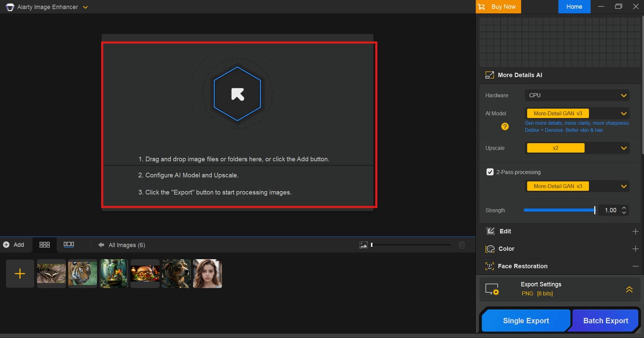Click the trash delete icon
The width and height of the screenshot is (644, 338).
point(462,245)
